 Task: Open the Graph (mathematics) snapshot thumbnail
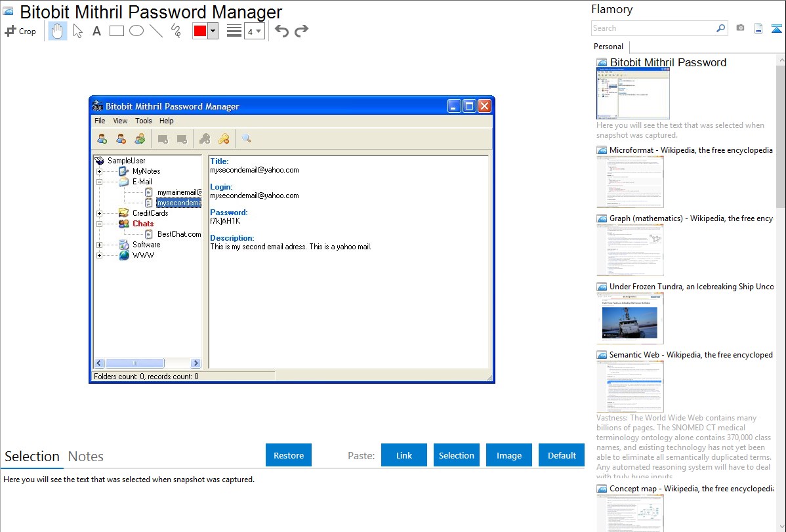[630, 250]
